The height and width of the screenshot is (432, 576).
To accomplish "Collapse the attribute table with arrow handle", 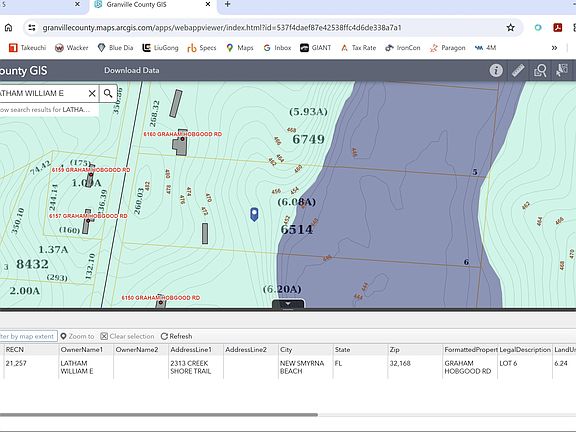I will click(x=288, y=304).
